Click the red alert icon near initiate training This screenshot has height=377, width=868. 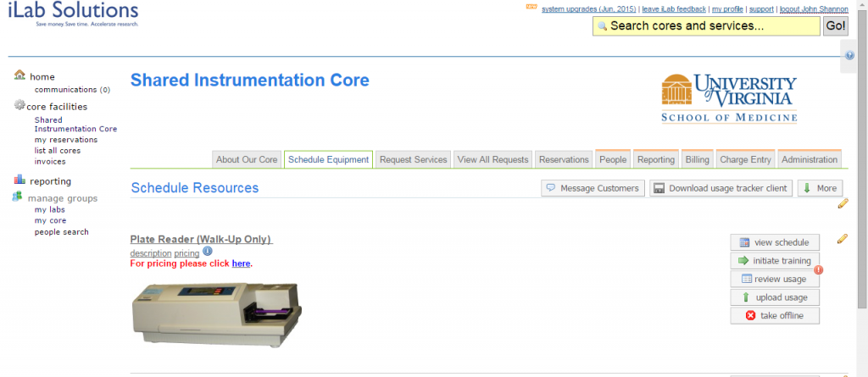click(819, 269)
